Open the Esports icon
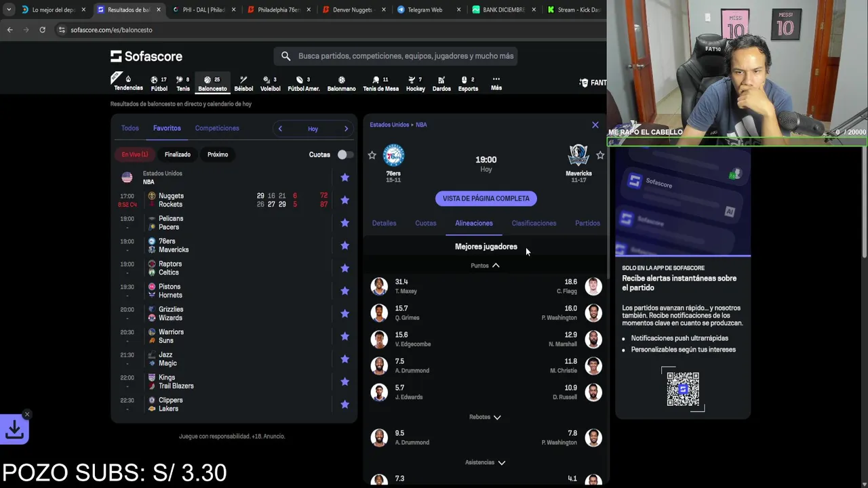The width and height of the screenshot is (868, 488). click(x=468, y=83)
